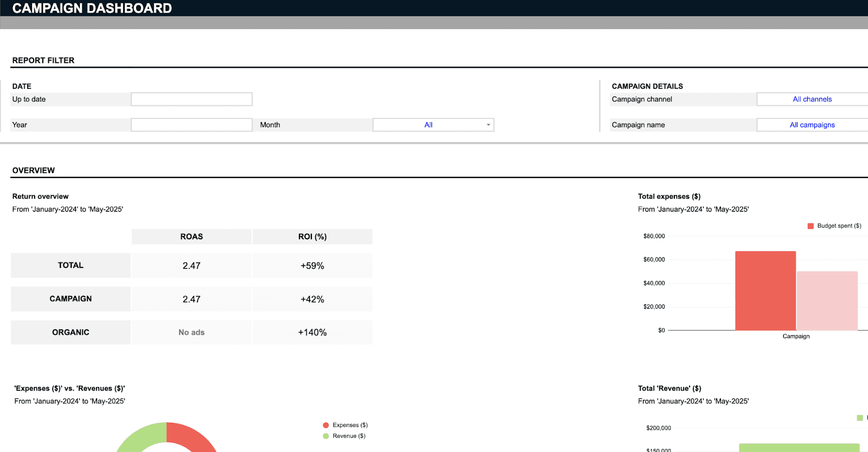The image size is (868, 452).
Task: Click the Total 'Revenue' ($) chart title
Action: pos(669,389)
